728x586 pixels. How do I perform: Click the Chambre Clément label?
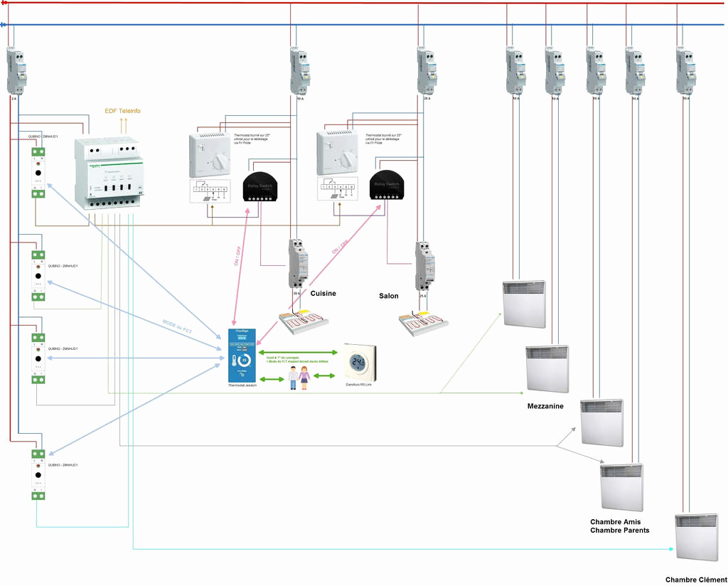696,580
